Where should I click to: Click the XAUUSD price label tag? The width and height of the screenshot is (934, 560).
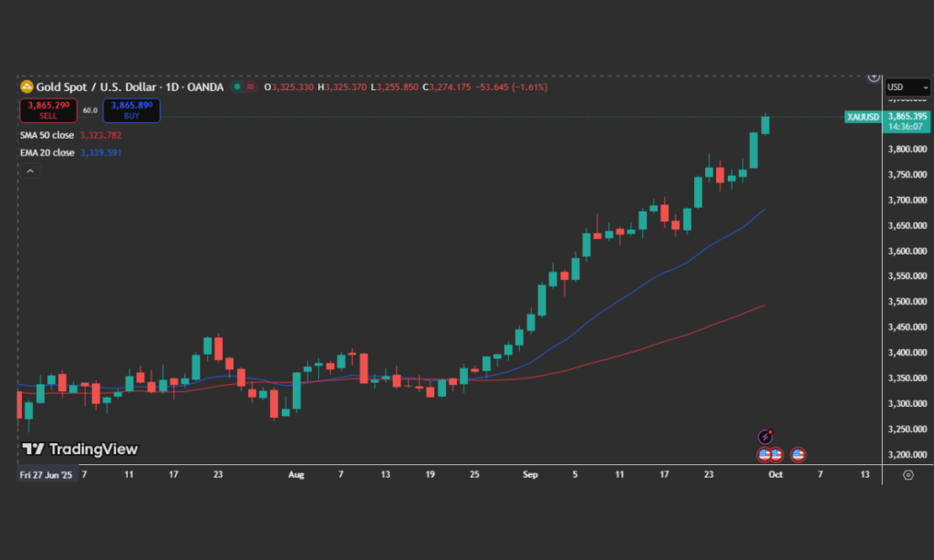(x=862, y=117)
